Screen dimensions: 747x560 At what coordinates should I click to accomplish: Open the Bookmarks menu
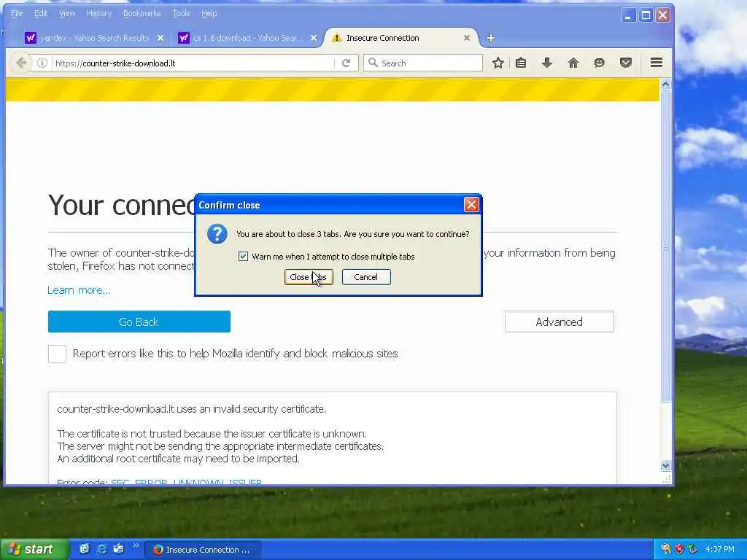pyautogui.click(x=142, y=13)
